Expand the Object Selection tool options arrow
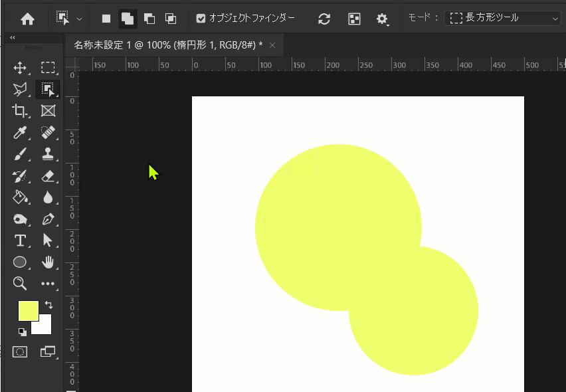 (x=78, y=18)
